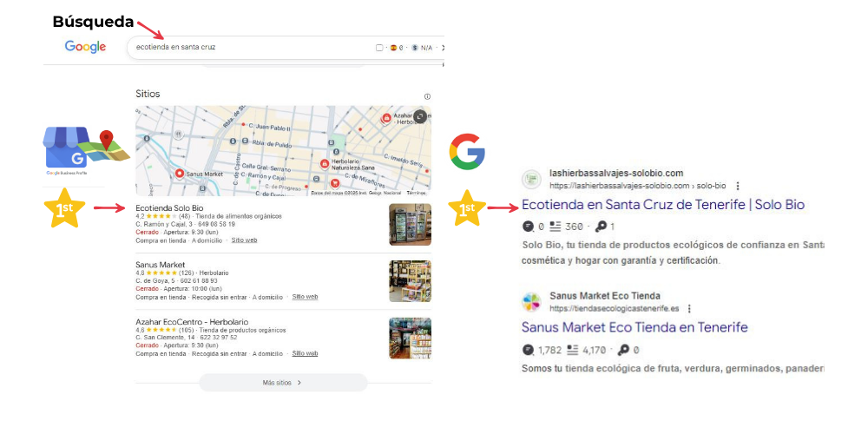868x434 pixels.
Task: Open the Ecotienda Solo Bio photo thumbnail
Action: point(410,225)
